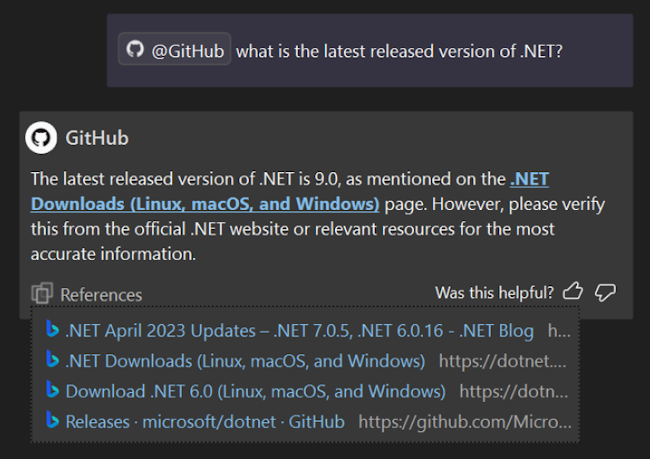The height and width of the screenshot is (459, 650).
Task: Open the .NET April 2023 Updates blog reference
Action: coord(299,330)
